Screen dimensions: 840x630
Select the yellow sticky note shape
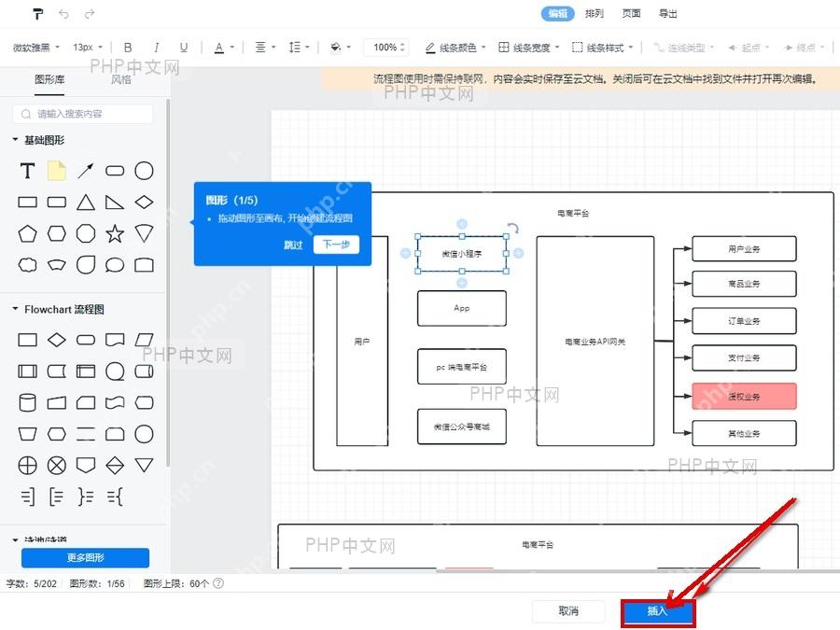point(56,171)
